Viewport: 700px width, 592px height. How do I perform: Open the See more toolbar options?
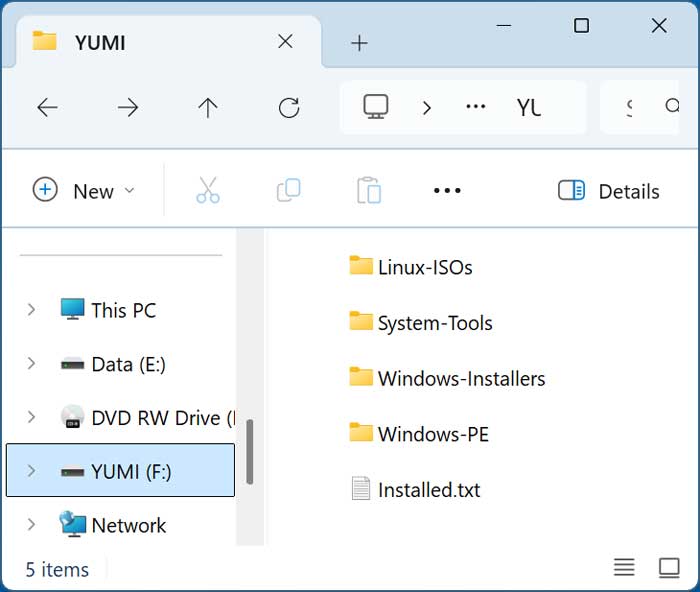point(447,191)
